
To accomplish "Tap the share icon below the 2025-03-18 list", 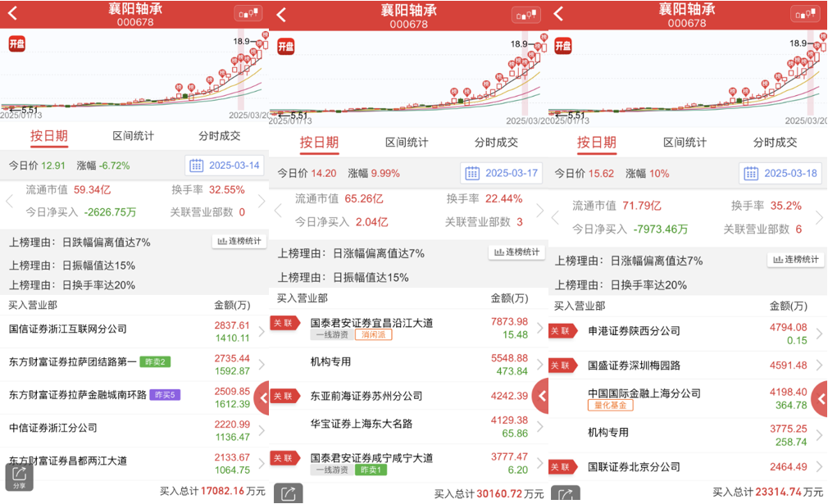I will (x=566, y=494).
